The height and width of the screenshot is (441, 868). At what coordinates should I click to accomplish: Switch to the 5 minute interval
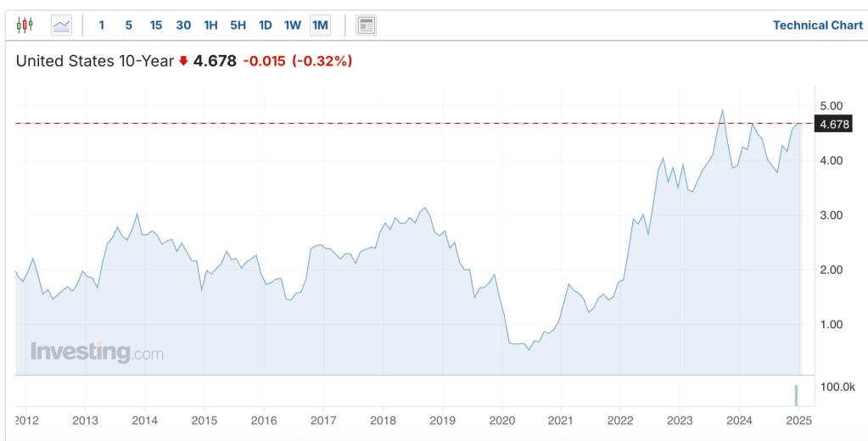click(x=129, y=25)
